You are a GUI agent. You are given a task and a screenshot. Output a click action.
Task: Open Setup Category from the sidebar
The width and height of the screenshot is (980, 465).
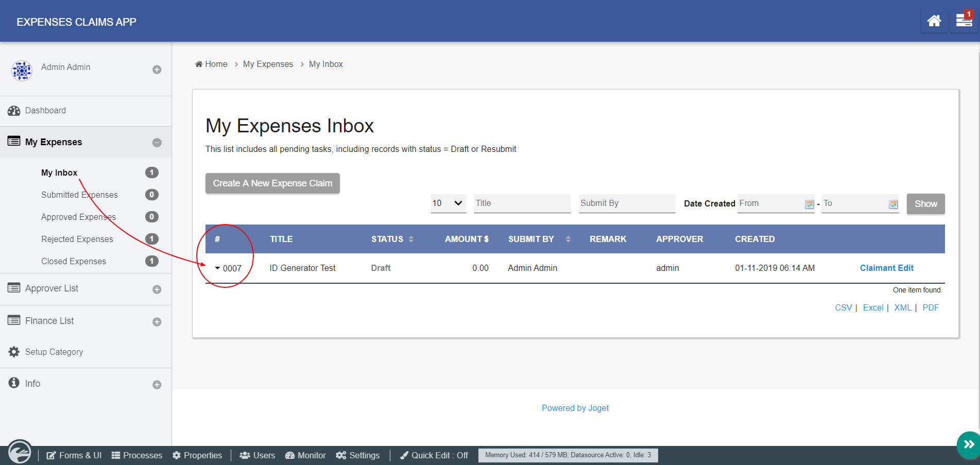(x=54, y=352)
